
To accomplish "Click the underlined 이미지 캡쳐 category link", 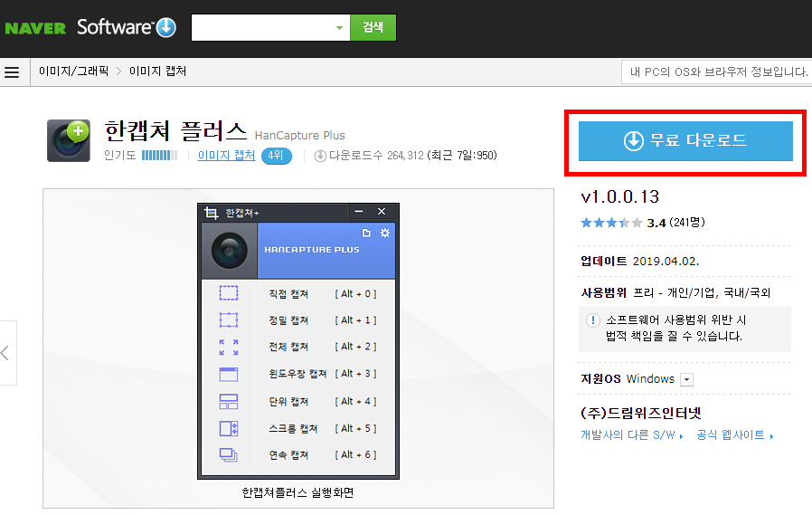I will [x=226, y=156].
